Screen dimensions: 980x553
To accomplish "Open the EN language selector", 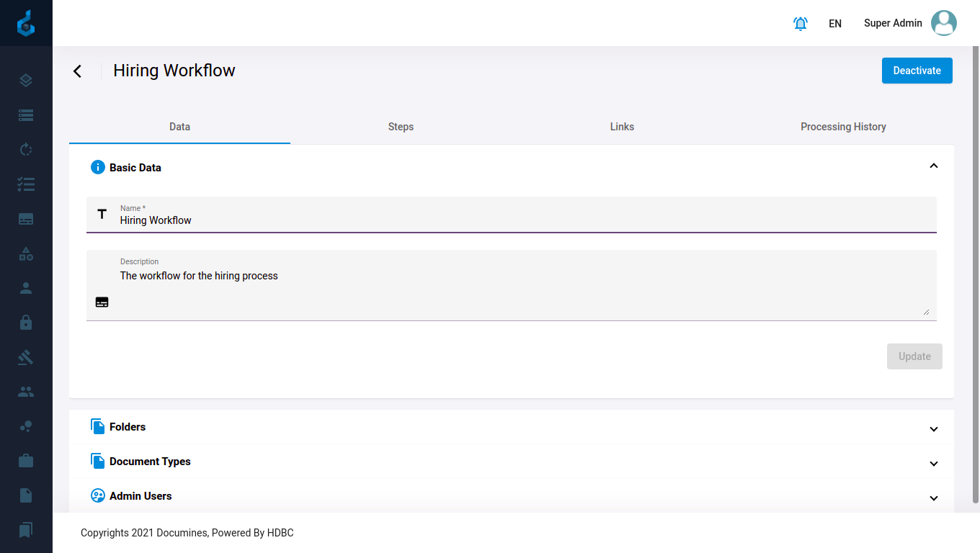I will (x=835, y=24).
